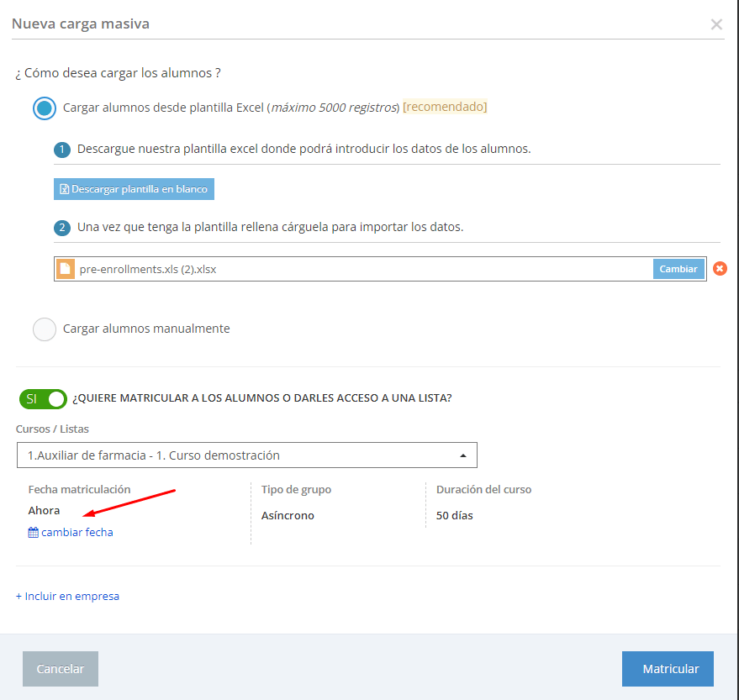The height and width of the screenshot is (700, 739).
Task: Click the step 1 number badge
Action: (61, 150)
